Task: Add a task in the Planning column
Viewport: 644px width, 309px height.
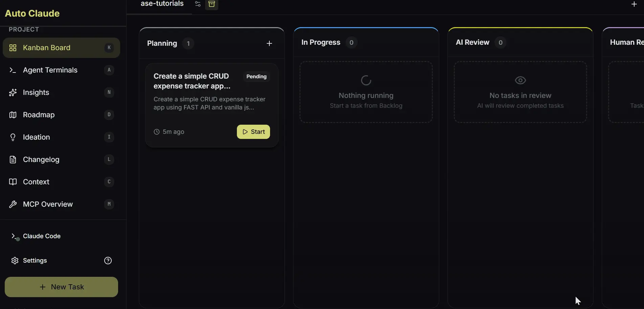Action: click(269, 43)
